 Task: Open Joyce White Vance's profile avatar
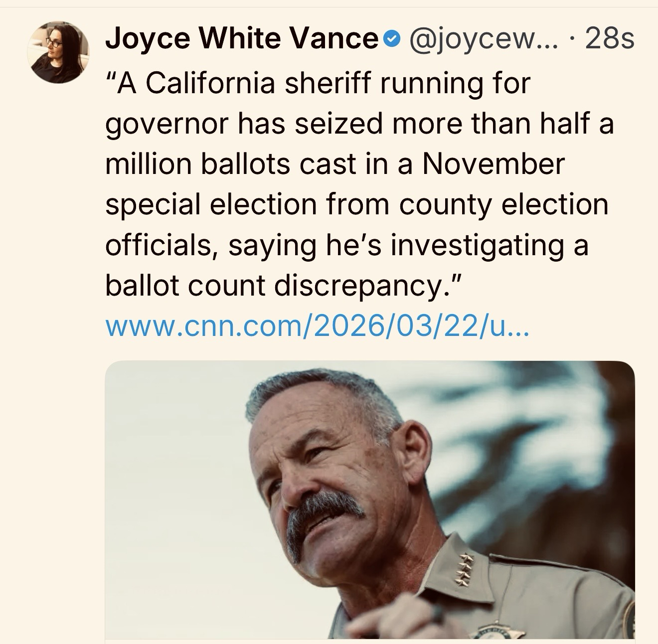point(58,52)
